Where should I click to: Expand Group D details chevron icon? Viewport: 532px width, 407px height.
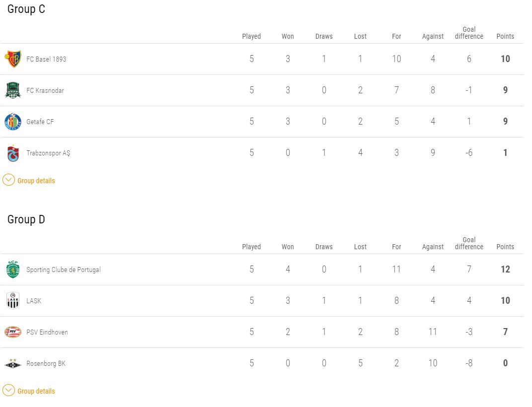pos(8,391)
